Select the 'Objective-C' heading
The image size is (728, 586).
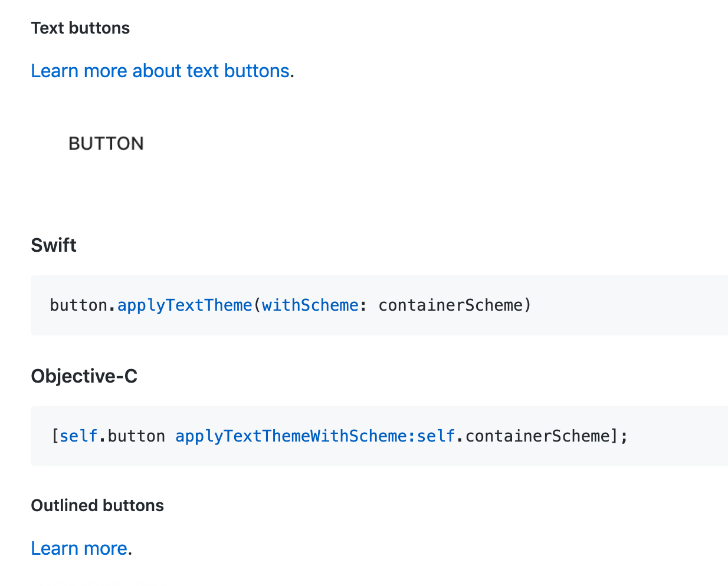(84, 376)
